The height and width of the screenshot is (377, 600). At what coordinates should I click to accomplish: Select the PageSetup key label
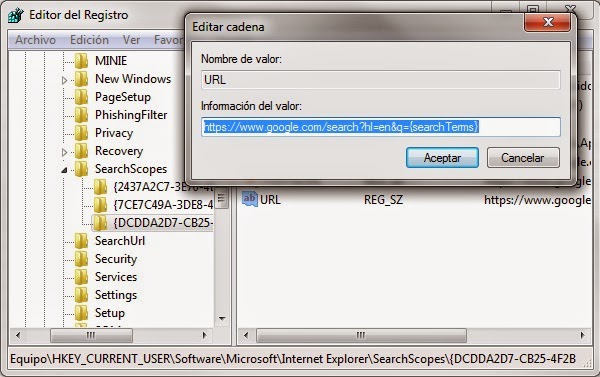click(123, 97)
